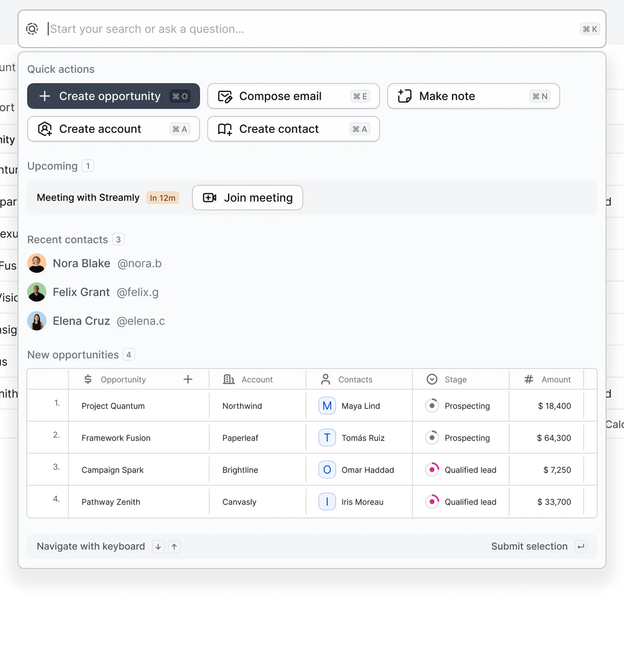Viewport: 624px width, 672px height.
Task: Click the enter key icon for Submit selection
Action: pyautogui.click(x=581, y=547)
